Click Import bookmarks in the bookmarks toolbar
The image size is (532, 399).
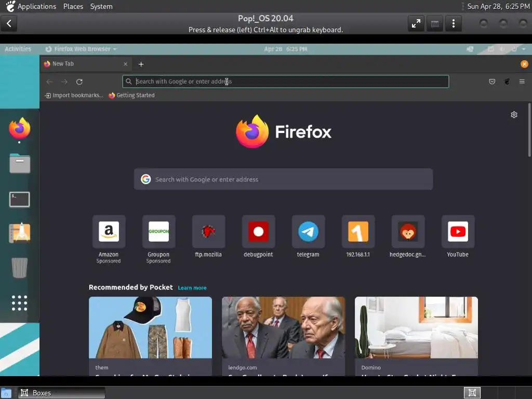(74, 96)
